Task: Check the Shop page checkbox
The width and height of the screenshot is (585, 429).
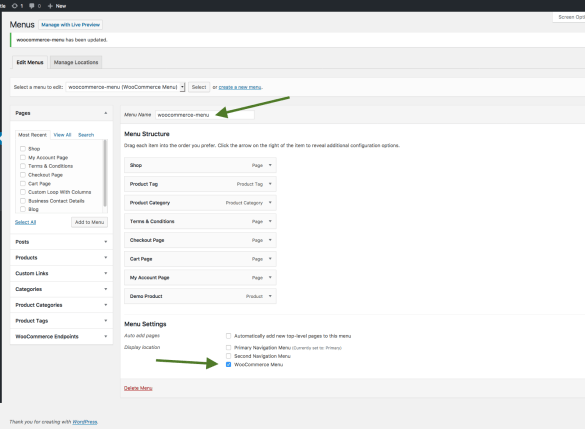Action: pyautogui.click(x=23, y=148)
